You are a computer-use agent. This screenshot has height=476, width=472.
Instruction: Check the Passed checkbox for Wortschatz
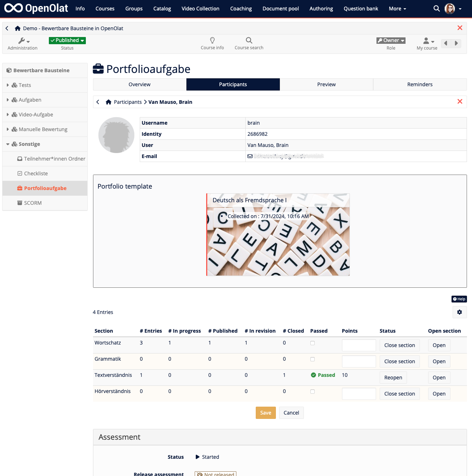(312, 343)
